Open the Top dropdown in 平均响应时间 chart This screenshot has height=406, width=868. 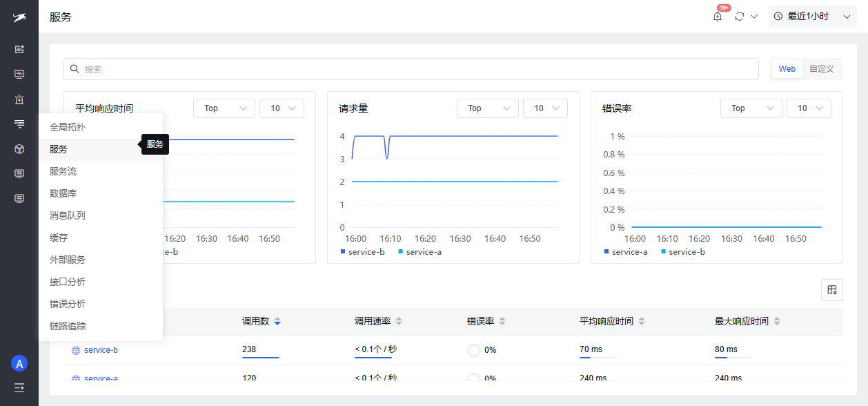[x=224, y=108]
